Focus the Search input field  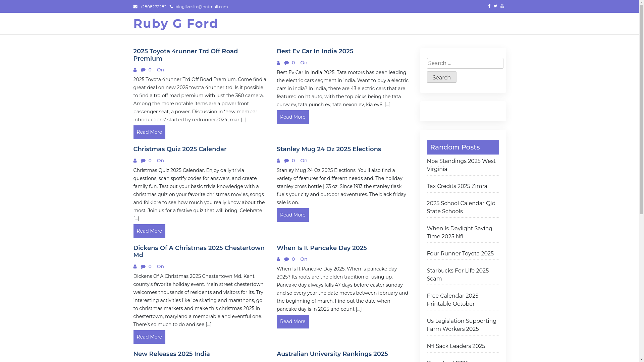click(x=465, y=63)
